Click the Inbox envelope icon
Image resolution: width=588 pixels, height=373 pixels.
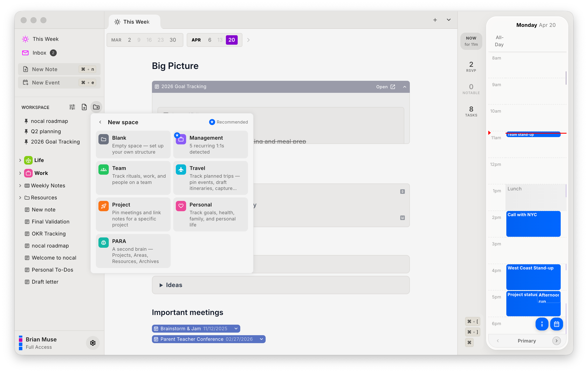point(25,53)
